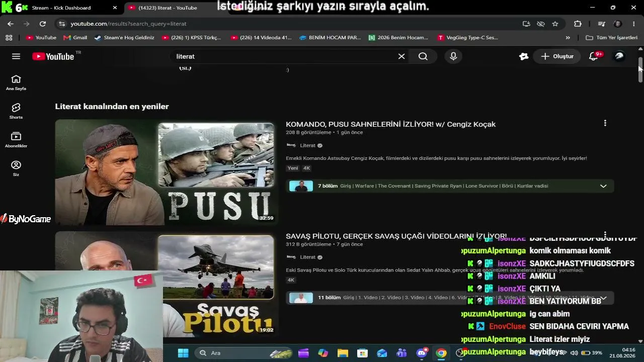Click the page vertical scrollbar thumb
The height and width of the screenshot is (362, 644).
click(x=640, y=70)
